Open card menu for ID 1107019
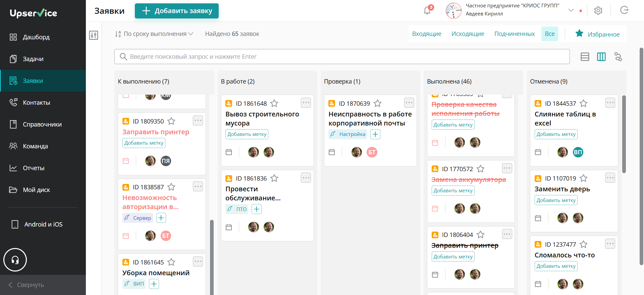This screenshot has height=295, width=644. pos(610,178)
